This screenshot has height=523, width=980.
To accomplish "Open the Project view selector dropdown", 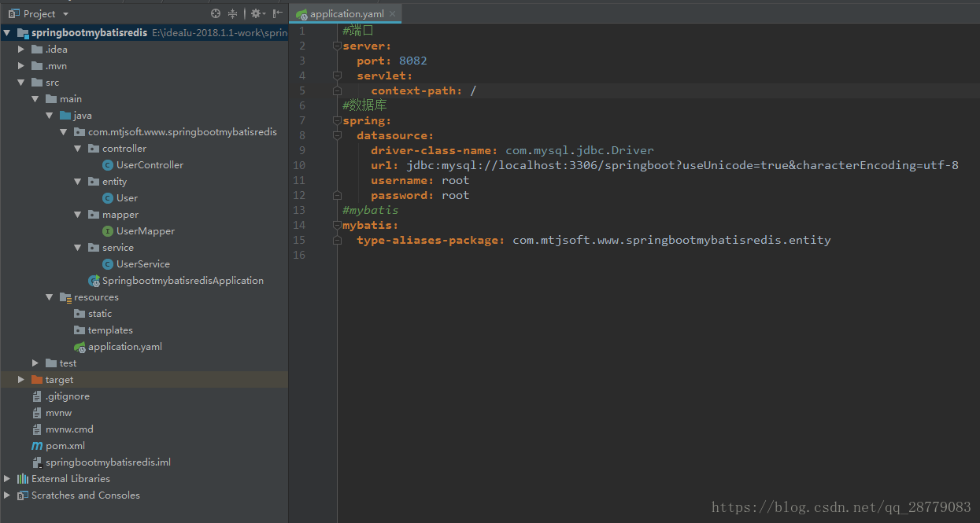I will click(x=65, y=14).
